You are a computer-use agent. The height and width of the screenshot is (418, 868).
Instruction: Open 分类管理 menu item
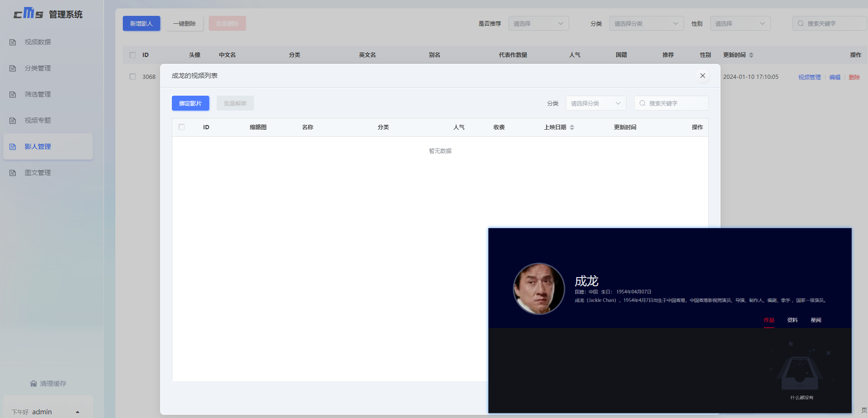point(48,68)
